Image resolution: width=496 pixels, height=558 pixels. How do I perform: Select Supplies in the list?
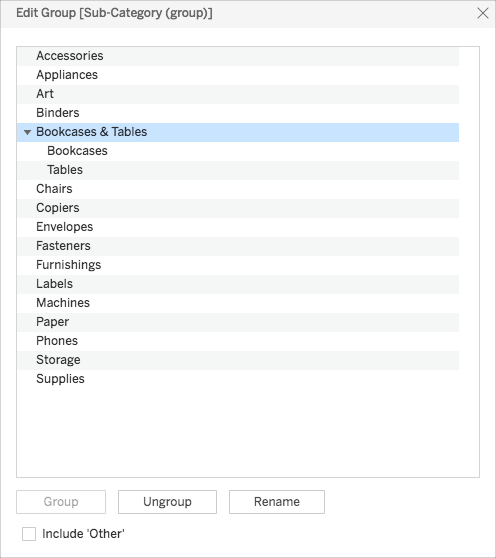[238, 379]
